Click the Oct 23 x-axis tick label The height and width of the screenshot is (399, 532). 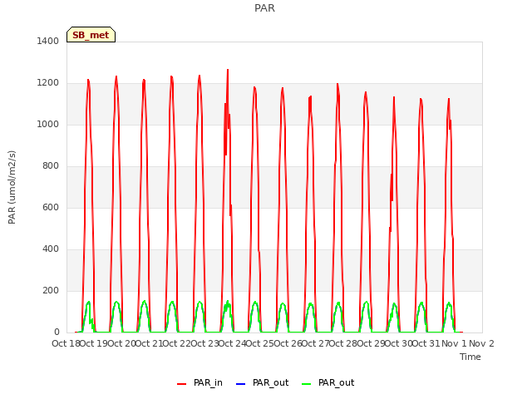tap(204, 343)
